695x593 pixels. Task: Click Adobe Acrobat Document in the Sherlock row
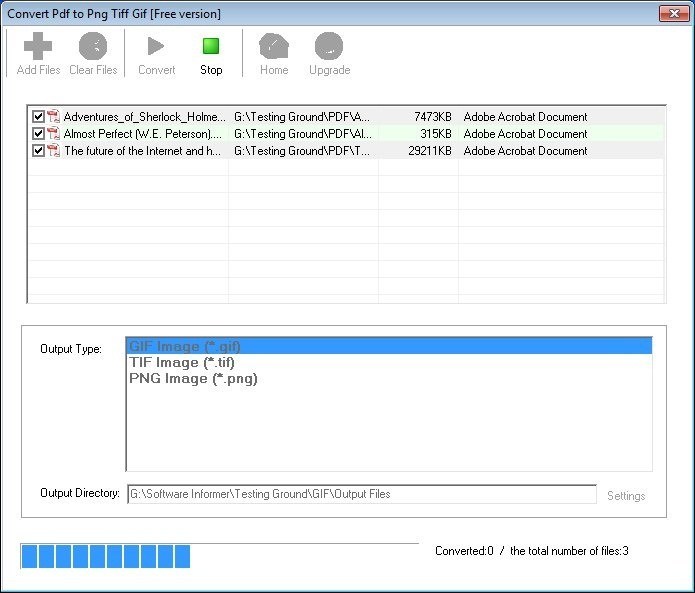point(525,117)
